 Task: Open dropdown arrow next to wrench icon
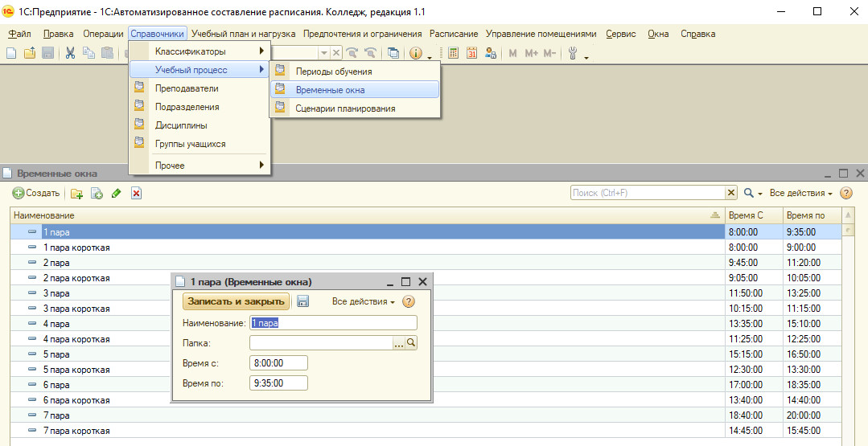(x=586, y=56)
